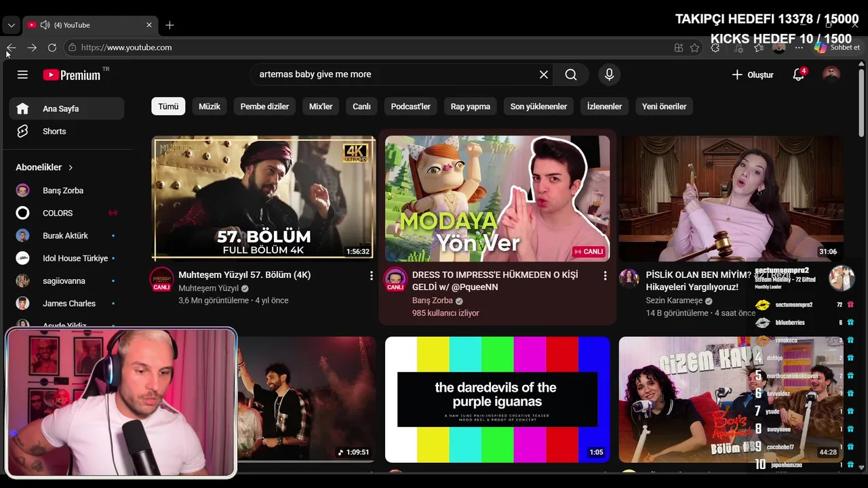Open the 1:09:51 concert thumbnail
This screenshot has width=868, height=488.
[307, 400]
